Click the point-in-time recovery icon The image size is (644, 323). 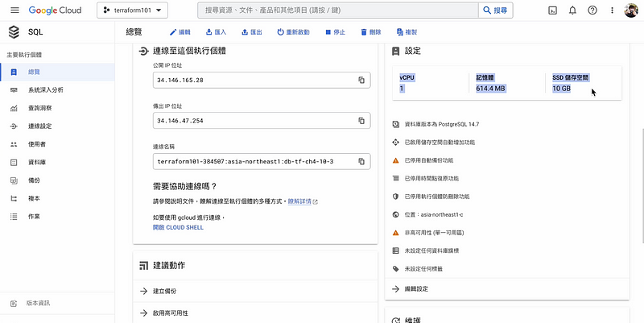tap(395, 178)
